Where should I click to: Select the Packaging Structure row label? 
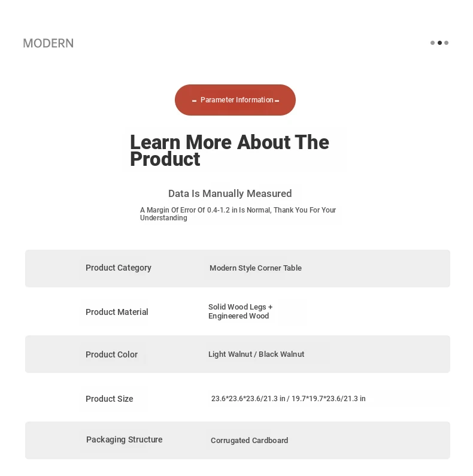(x=124, y=440)
